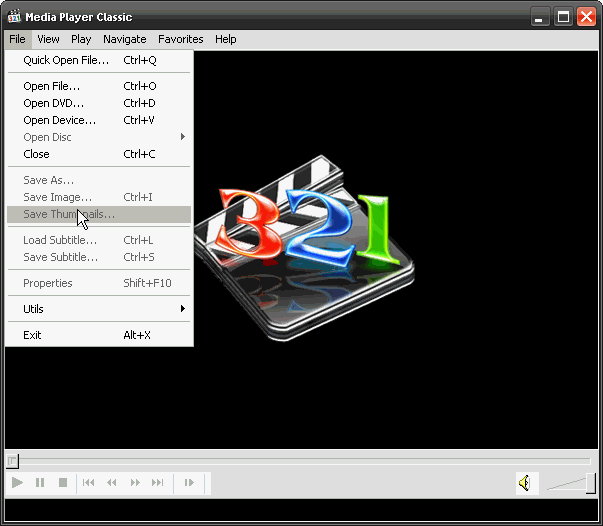Viewport: 603px width, 526px height.
Task: Open the Favorites menu
Action: 181,39
